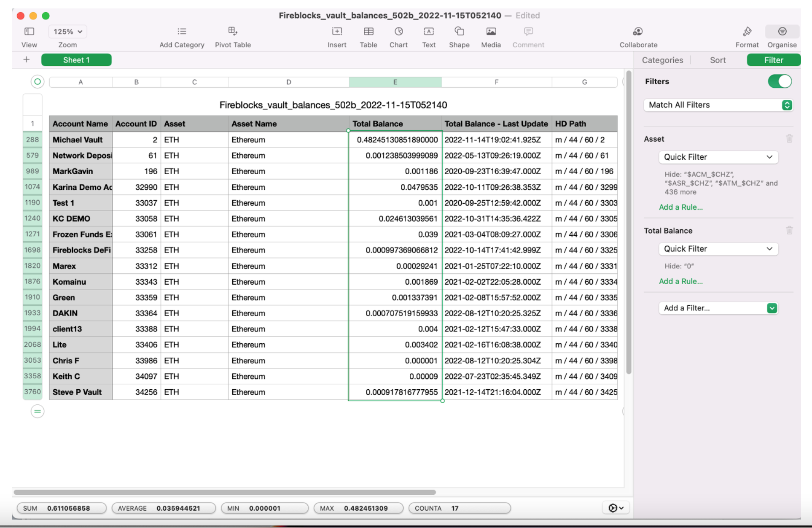The height and width of the screenshot is (528, 812).
Task: Click the table title text
Action: [333, 105]
